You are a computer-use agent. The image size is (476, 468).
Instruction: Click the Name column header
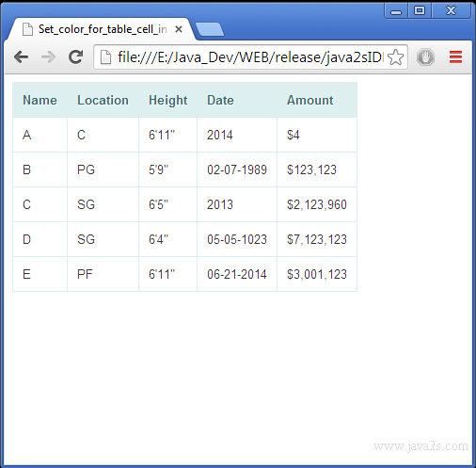click(x=40, y=100)
